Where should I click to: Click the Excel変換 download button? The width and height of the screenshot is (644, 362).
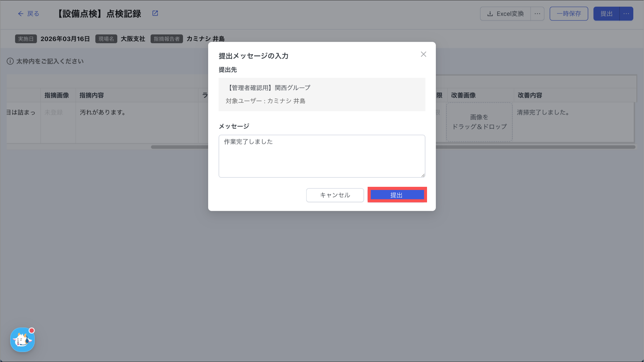(x=505, y=14)
